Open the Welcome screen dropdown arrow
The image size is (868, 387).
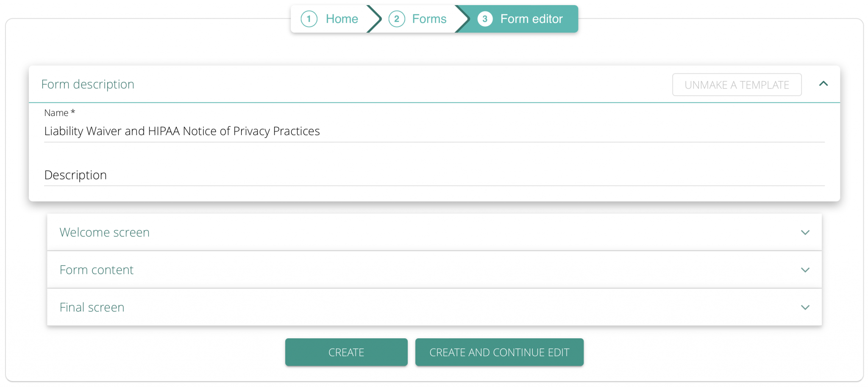(x=805, y=232)
